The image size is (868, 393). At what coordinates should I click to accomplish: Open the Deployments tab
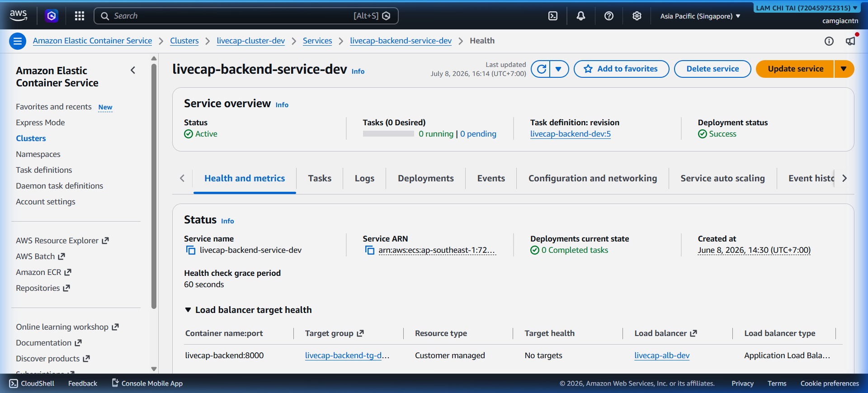click(425, 178)
